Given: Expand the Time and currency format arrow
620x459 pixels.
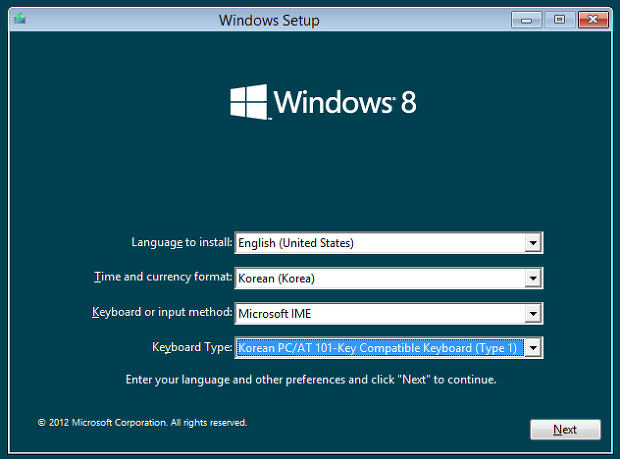Looking at the screenshot, I should tap(533, 278).
